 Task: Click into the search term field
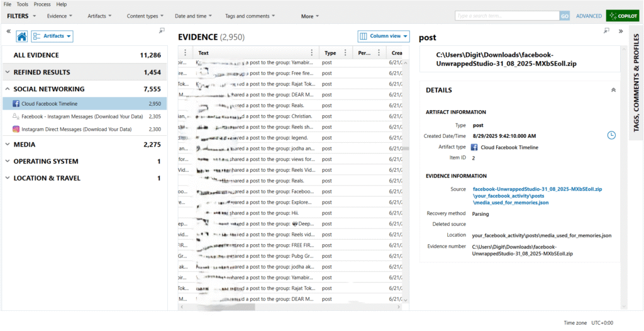pos(507,16)
